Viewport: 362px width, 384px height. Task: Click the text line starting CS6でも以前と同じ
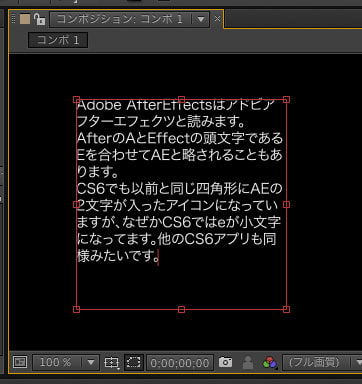click(179, 189)
